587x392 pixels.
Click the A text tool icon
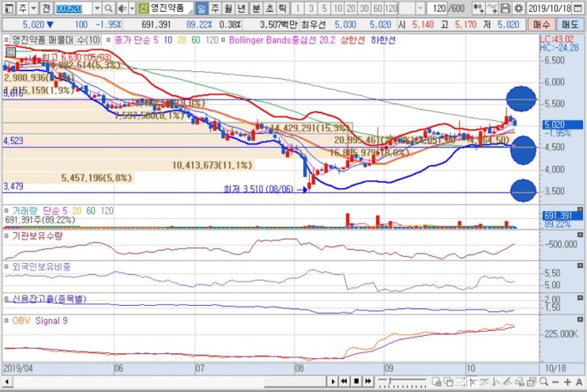[579, 382]
